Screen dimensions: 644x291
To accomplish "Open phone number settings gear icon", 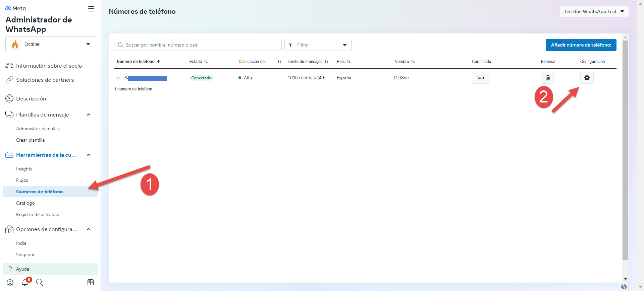I will tap(587, 78).
